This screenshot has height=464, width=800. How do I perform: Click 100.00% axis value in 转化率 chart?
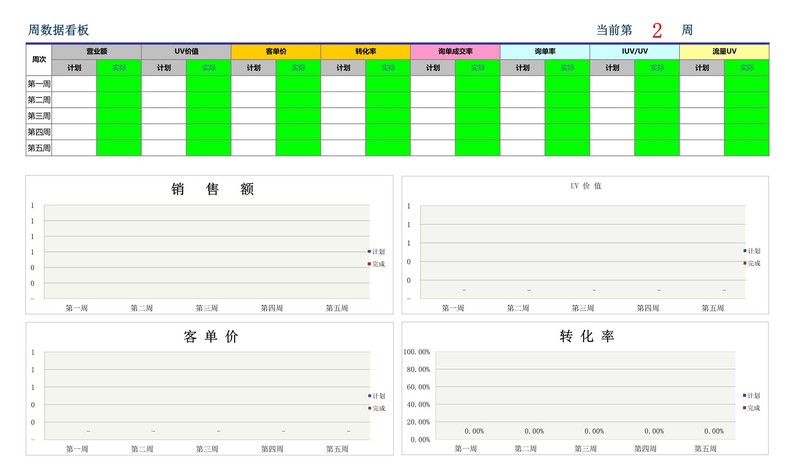click(417, 352)
